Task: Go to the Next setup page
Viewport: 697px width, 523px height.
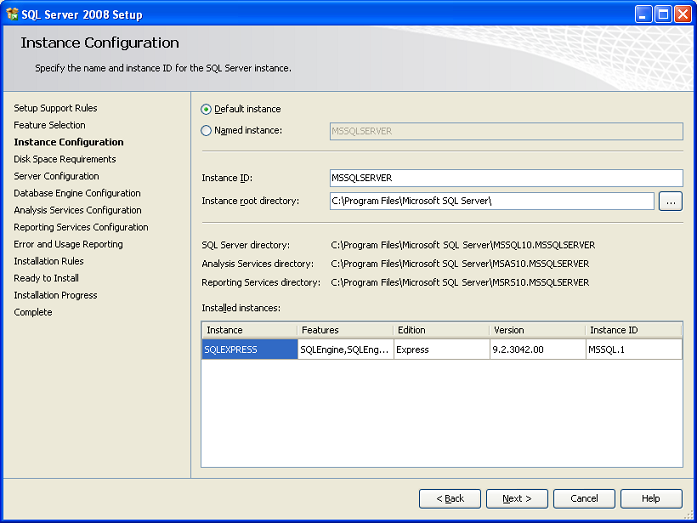Action: coord(517,499)
